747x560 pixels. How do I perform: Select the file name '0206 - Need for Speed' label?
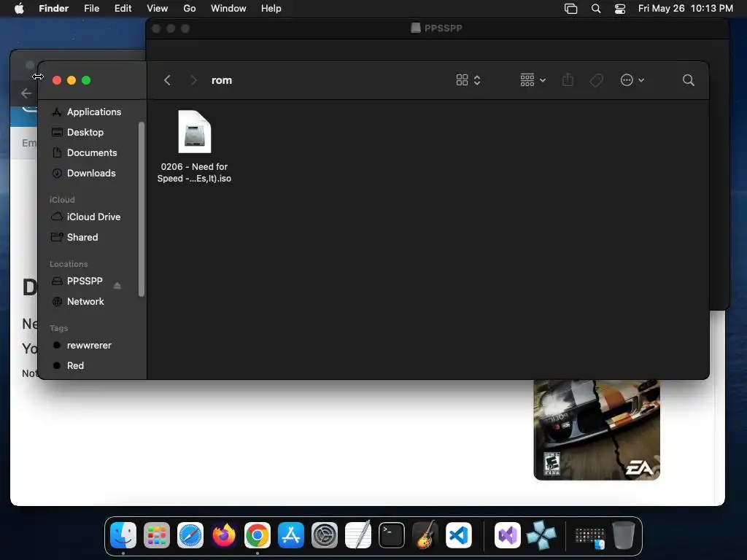(x=194, y=172)
